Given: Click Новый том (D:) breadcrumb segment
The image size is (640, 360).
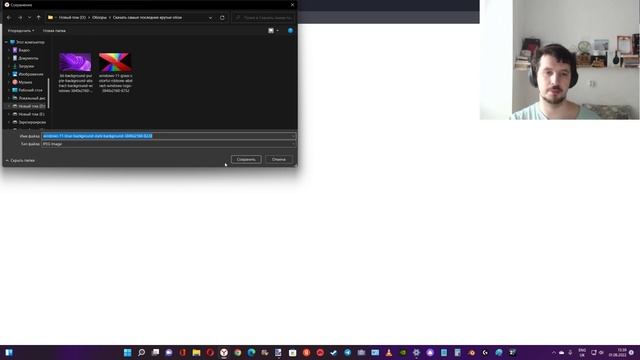Looking at the screenshot, I should click(72, 18).
